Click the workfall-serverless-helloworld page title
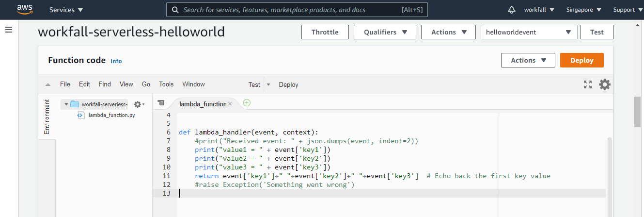The height and width of the screenshot is (217, 644). click(x=131, y=32)
